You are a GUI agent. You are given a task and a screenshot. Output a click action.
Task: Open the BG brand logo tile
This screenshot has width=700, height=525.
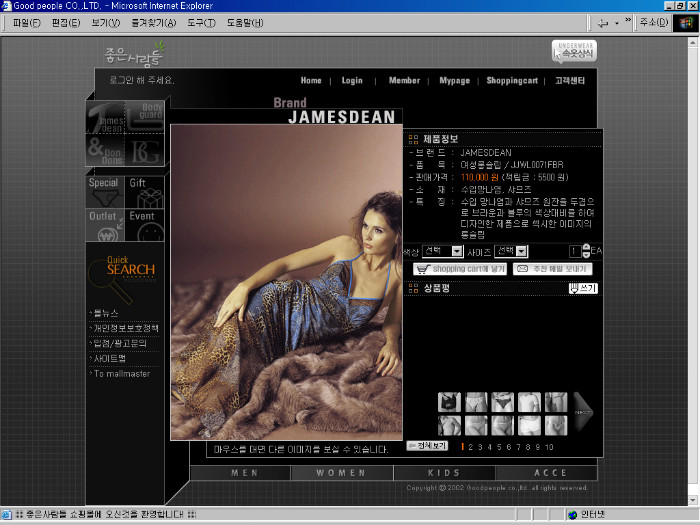[145, 150]
